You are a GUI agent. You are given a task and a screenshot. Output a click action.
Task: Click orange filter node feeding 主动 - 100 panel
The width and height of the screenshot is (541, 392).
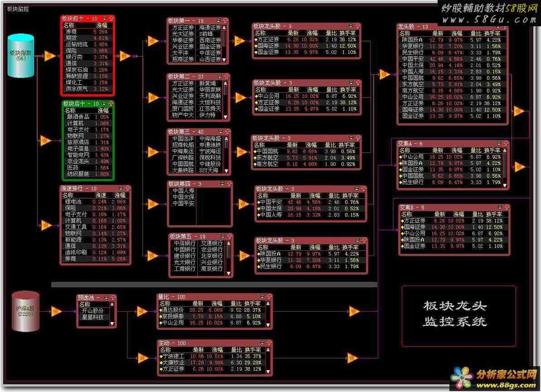pos(142,358)
